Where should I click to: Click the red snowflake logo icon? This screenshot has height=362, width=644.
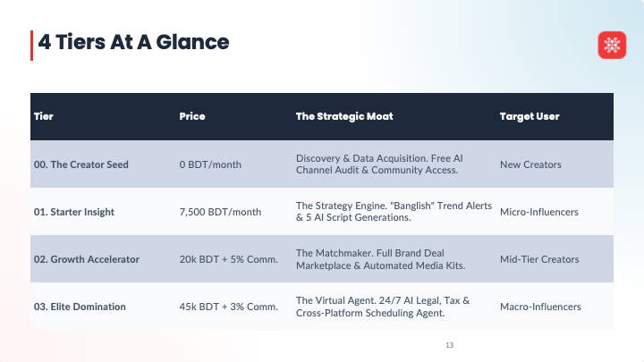coord(612,46)
